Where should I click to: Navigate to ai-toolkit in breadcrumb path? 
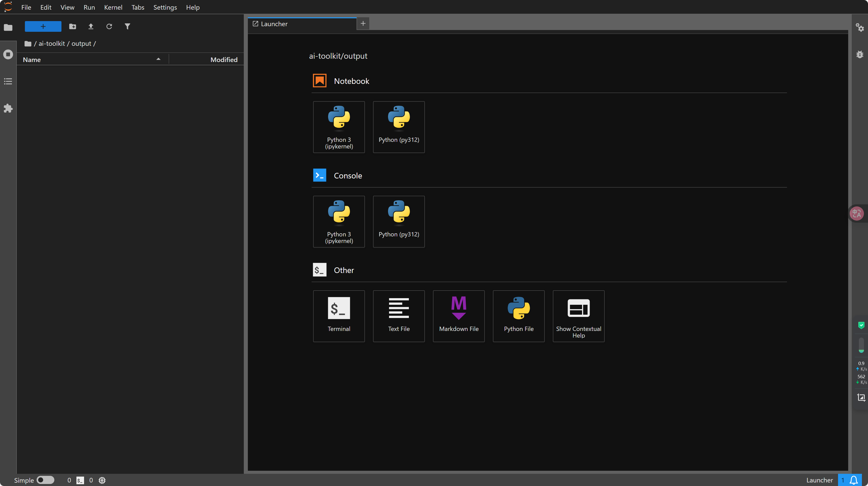point(52,43)
